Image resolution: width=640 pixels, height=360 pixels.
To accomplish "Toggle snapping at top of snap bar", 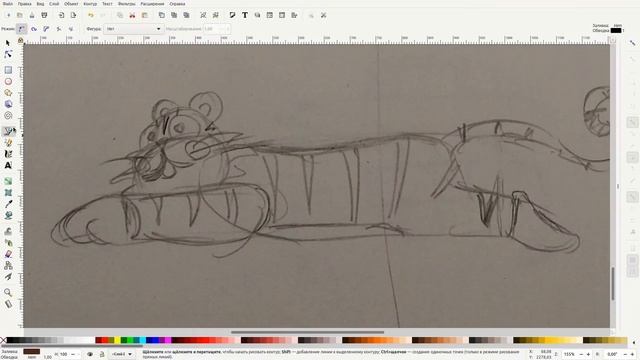I will pyautogui.click(x=632, y=43).
